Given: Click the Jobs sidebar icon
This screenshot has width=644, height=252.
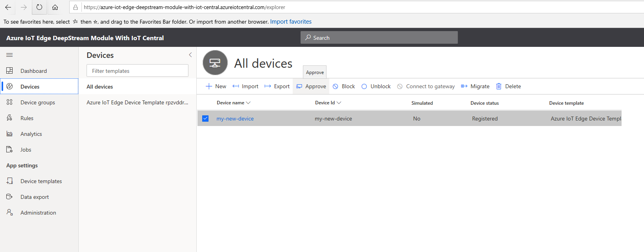Looking at the screenshot, I should point(9,149).
